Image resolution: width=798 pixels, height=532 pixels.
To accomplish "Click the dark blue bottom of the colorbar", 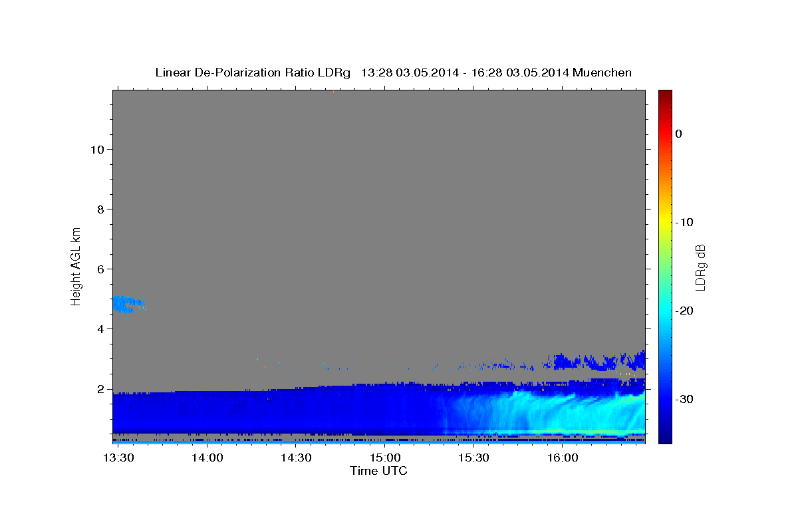I will 665,436.
